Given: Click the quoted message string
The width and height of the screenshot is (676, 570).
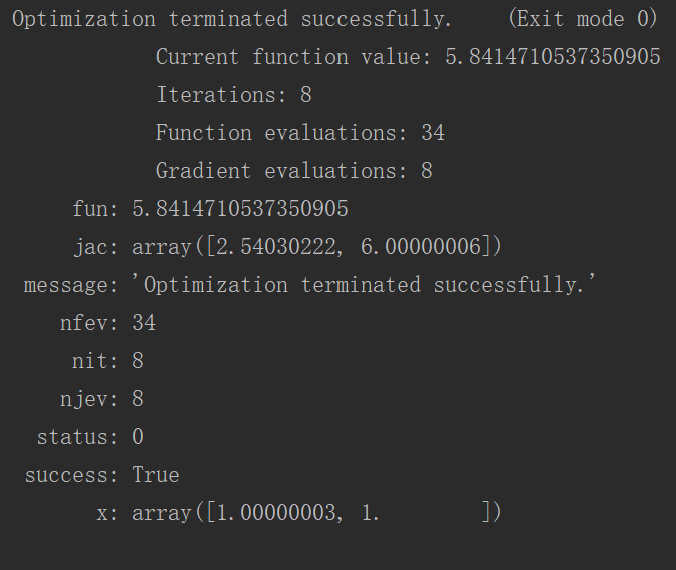Looking at the screenshot, I should [364, 285].
